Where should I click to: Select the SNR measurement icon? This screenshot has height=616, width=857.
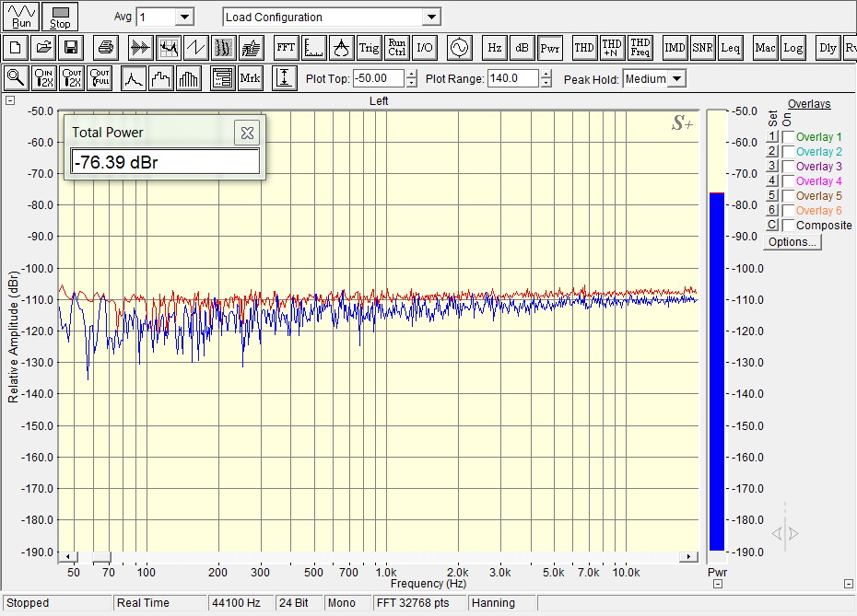(702, 48)
